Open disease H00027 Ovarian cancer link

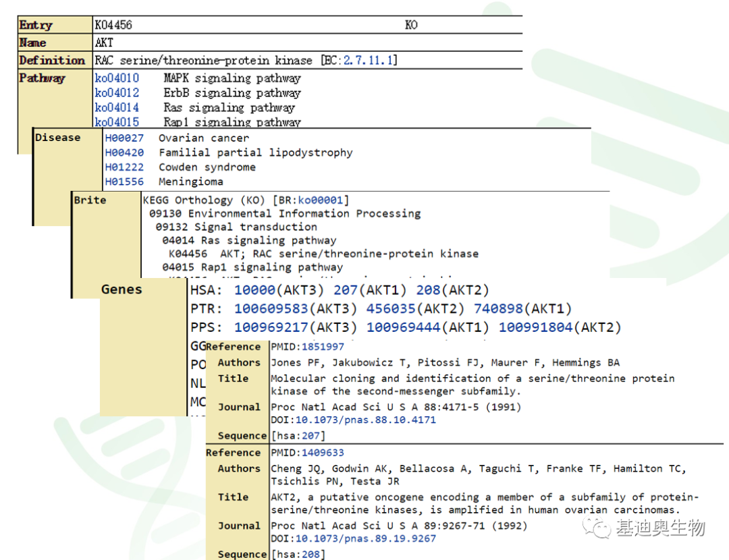[x=124, y=138]
